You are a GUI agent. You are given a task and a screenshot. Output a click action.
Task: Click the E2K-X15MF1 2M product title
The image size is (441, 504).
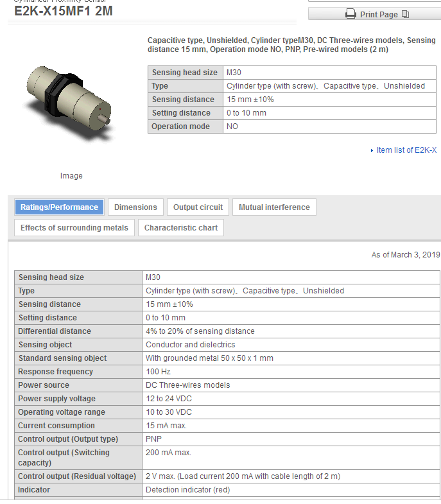pyautogui.click(x=64, y=12)
